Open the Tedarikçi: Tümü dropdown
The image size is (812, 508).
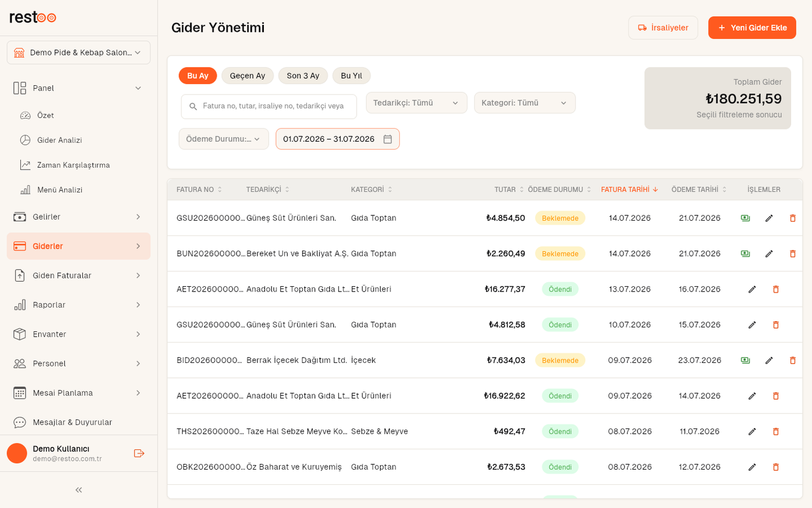[416, 103]
